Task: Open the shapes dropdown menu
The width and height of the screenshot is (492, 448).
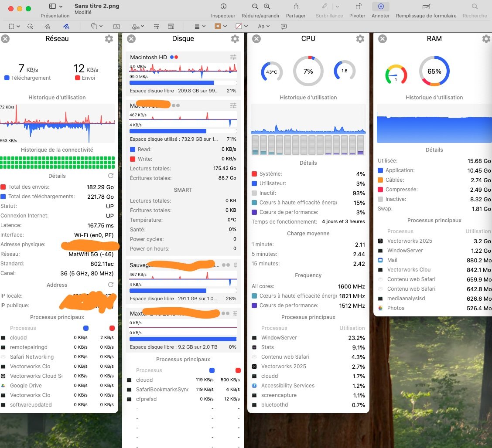Action: coord(97,26)
